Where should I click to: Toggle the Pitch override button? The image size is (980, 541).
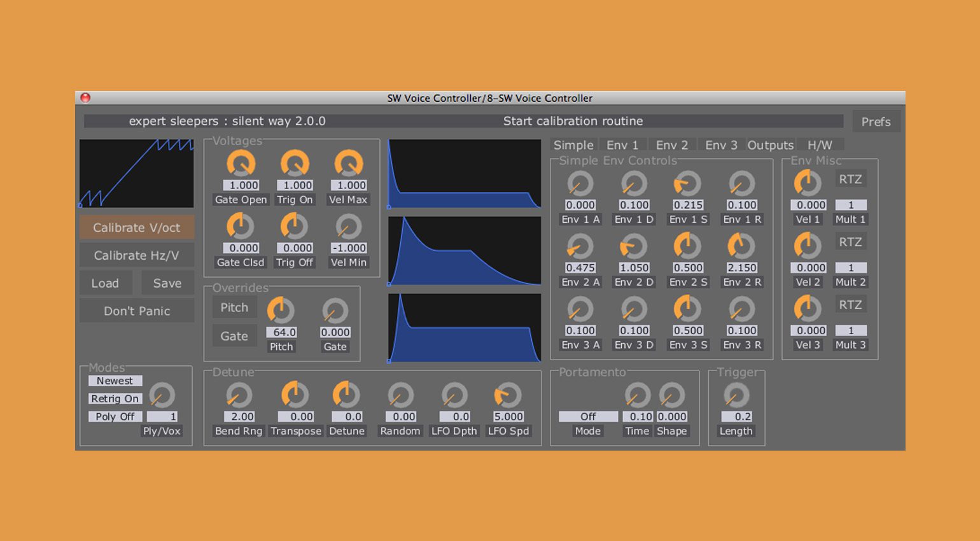(x=234, y=307)
